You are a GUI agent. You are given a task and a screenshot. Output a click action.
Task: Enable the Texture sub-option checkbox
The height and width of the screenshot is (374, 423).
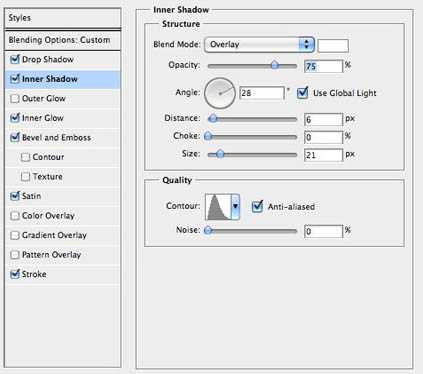(x=25, y=176)
